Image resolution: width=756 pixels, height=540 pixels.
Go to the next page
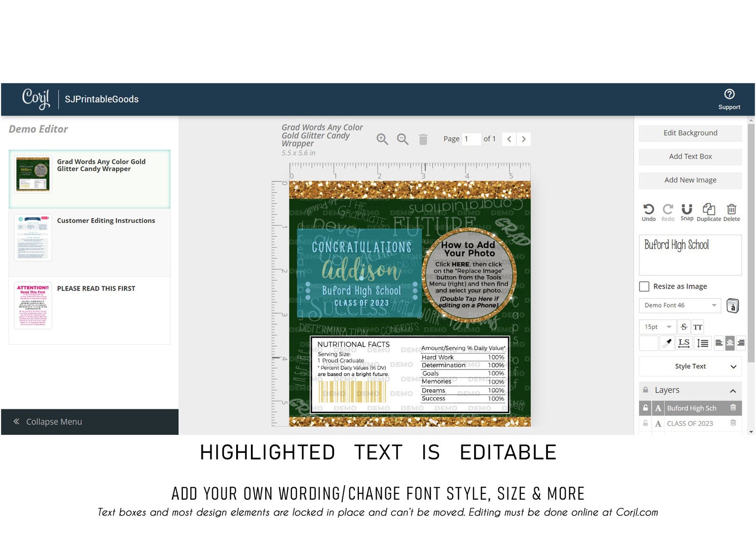pyautogui.click(x=524, y=139)
